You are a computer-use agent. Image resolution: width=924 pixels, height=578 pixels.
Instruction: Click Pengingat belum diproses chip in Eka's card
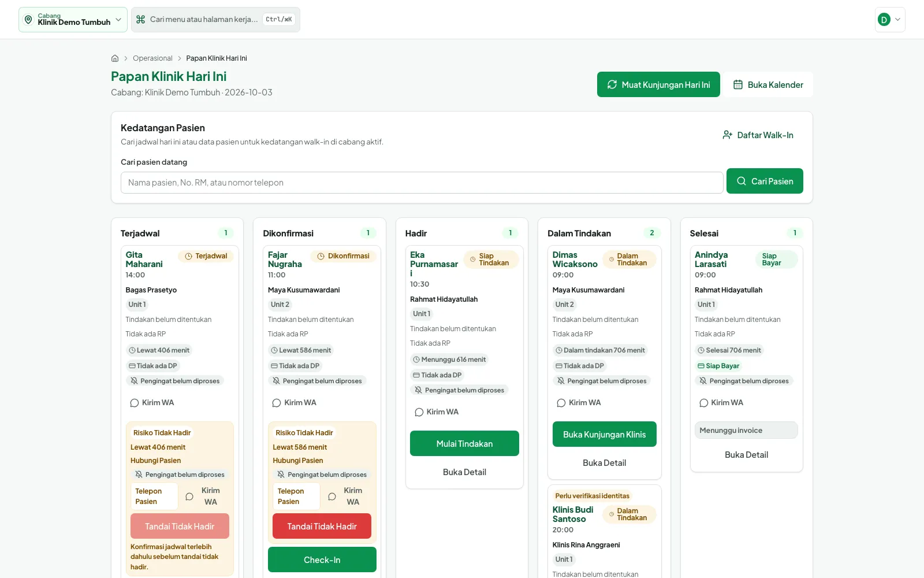click(x=459, y=390)
